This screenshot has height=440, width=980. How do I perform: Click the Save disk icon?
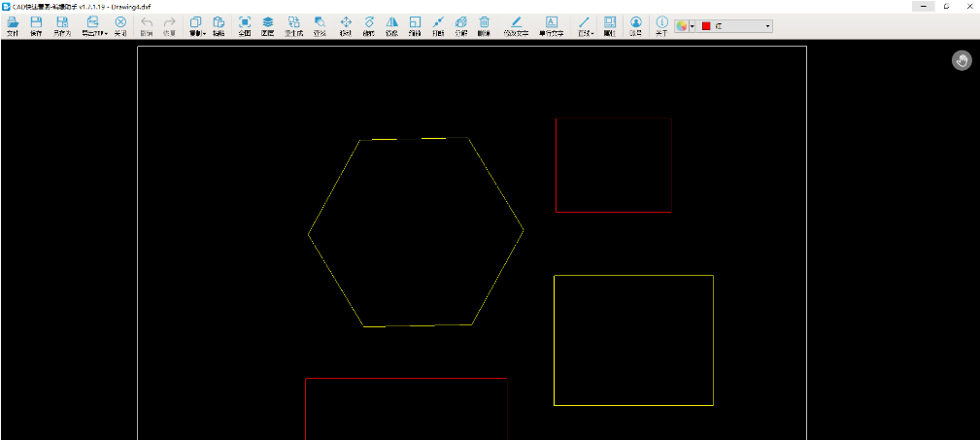(36, 25)
